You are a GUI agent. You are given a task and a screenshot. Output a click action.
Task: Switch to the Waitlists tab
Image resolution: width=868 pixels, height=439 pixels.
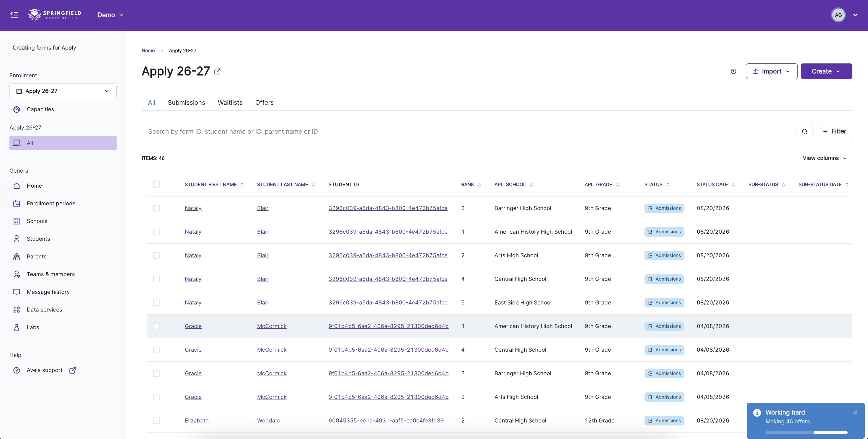pyautogui.click(x=230, y=103)
